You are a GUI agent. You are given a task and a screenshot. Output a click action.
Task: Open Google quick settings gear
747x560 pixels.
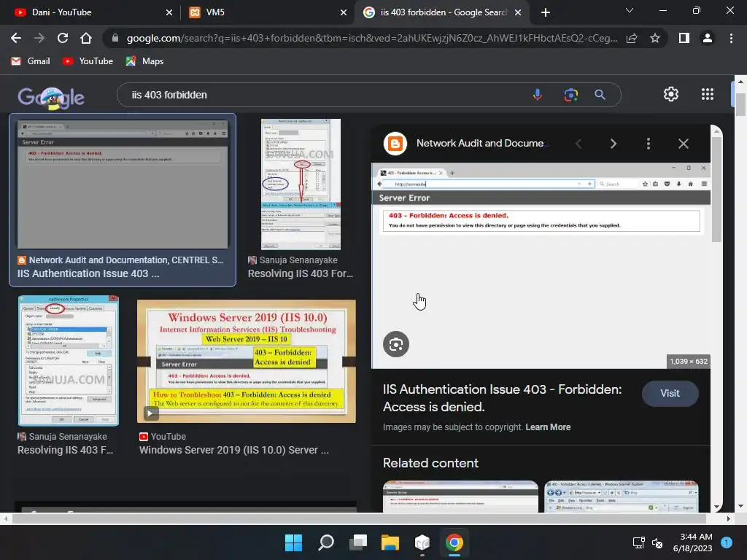coord(671,94)
